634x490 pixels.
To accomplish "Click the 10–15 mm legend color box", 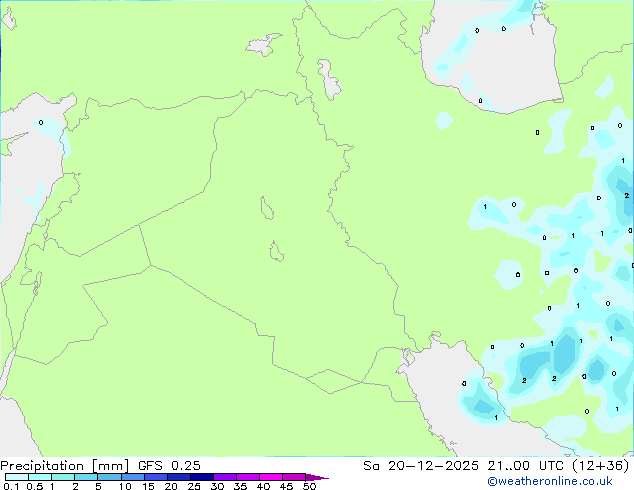I will 132,477.
